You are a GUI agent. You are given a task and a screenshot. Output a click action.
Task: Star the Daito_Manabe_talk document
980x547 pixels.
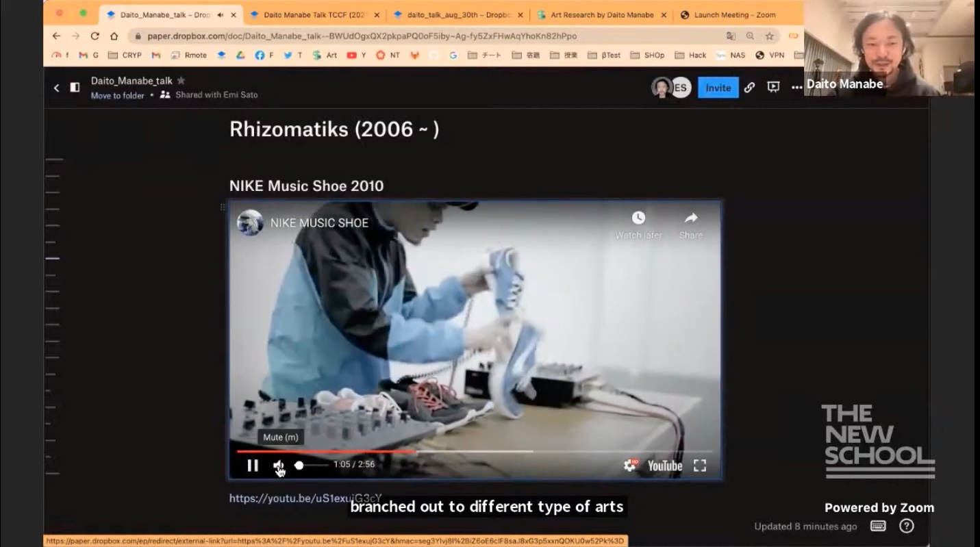181,81
